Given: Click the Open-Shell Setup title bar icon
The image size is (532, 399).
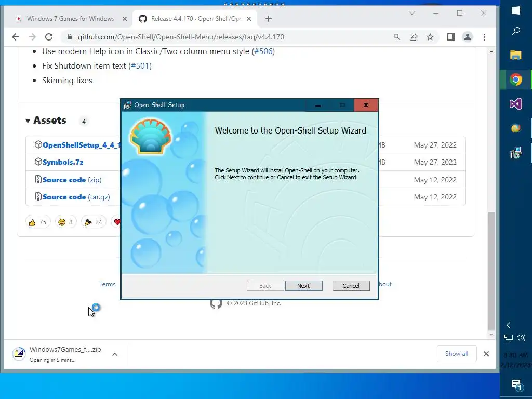Looking at the screenshot, I should (x=127, y=105).
